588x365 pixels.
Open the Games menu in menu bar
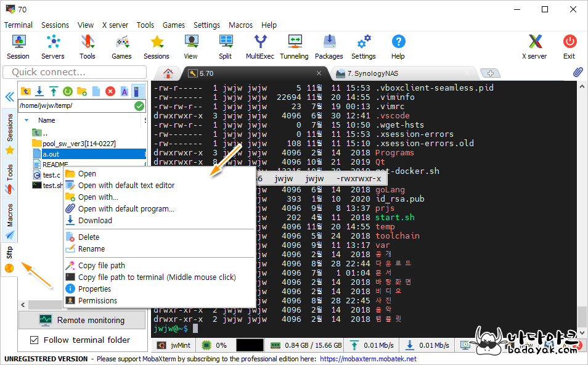coord(174,25)
